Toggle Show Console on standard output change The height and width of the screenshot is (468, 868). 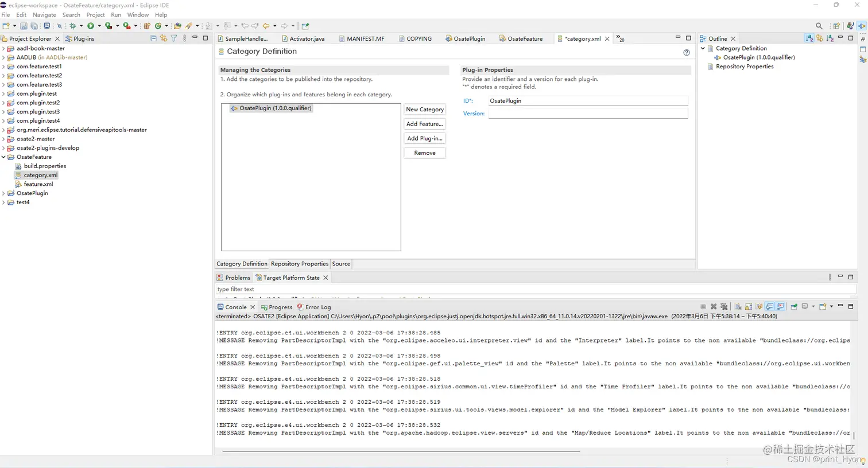pyautogui.click(x=770, y=306)
